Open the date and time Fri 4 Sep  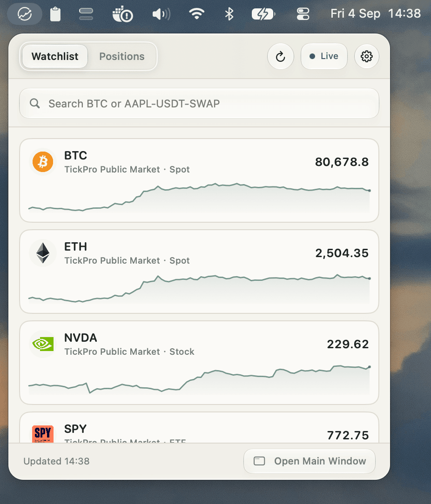click(355, 13)
